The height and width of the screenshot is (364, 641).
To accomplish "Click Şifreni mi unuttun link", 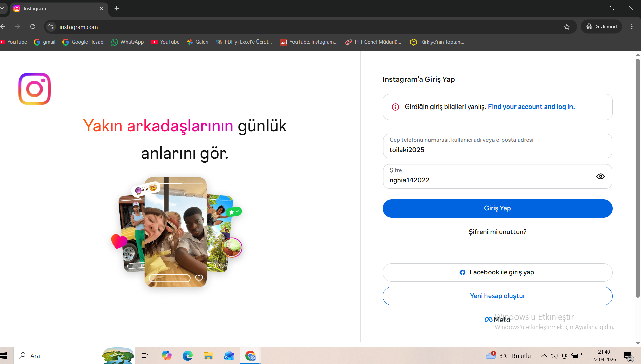I will pos(497,232).
